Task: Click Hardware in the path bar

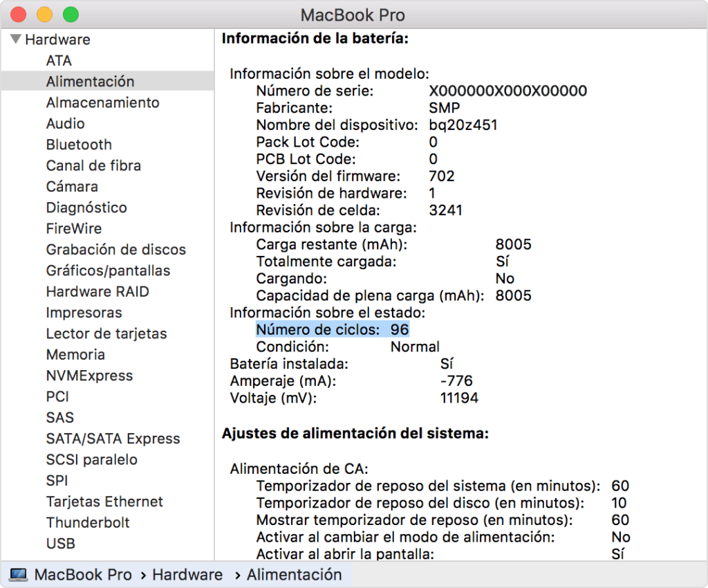Action: point(187,575)
